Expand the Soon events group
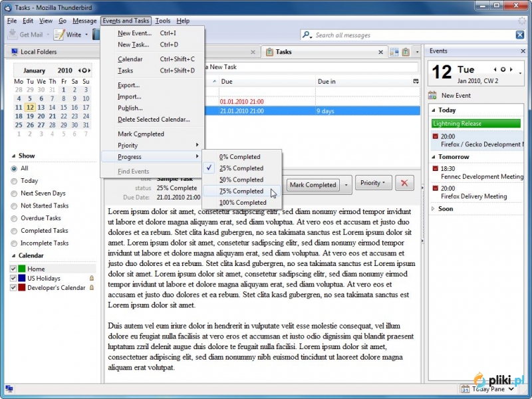532x399 pixels. pos(434,209)
